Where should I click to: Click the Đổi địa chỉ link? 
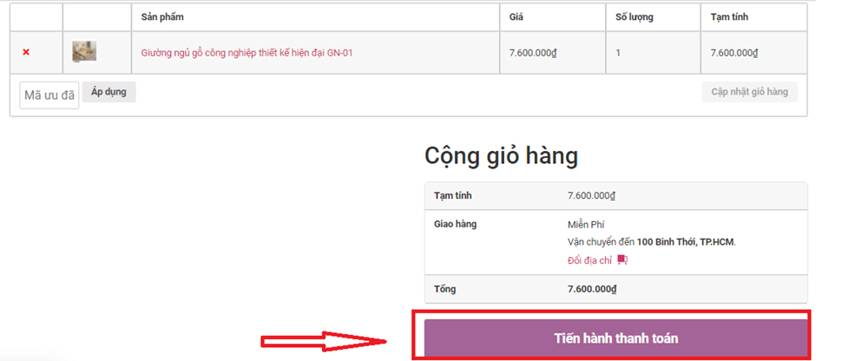click(589, 260)
